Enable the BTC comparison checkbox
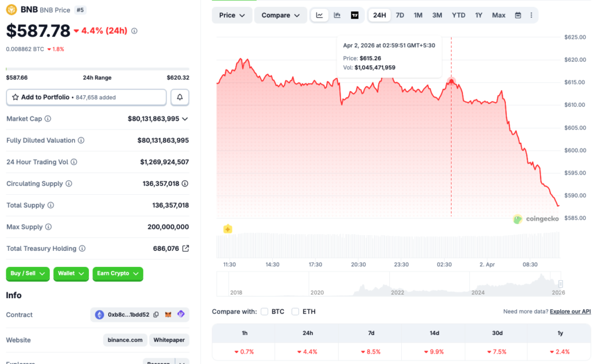592x364 pixels. coord(264,311)
